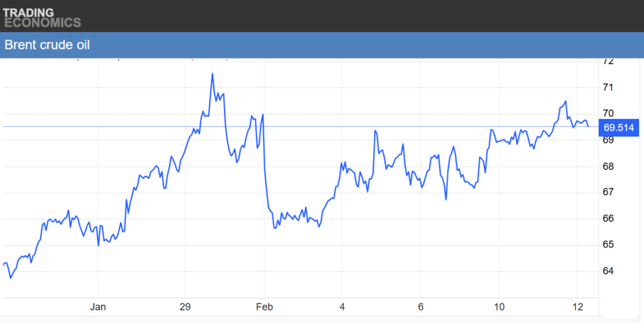Click the lowest point of the price line
This screenshot has width=644, height=323.
(x=10, y=278)
